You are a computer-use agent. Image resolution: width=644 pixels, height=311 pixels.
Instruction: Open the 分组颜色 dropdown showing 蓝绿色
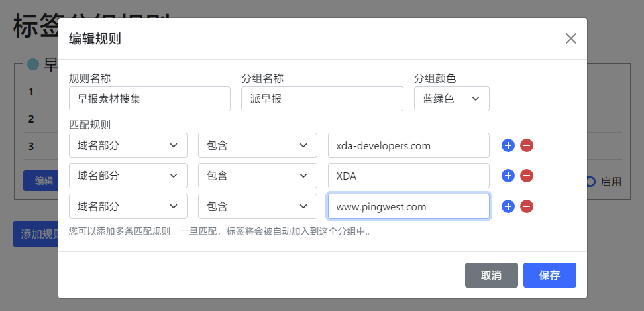click(451, 99)
